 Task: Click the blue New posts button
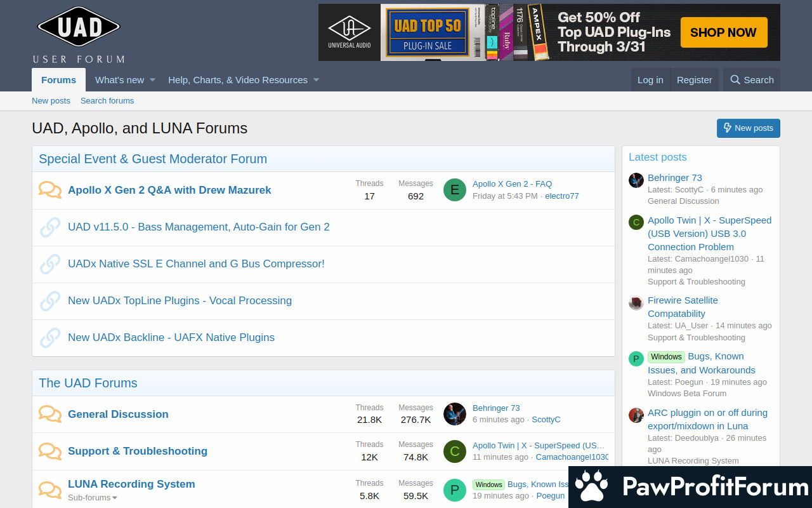click(x=749, y=128)
